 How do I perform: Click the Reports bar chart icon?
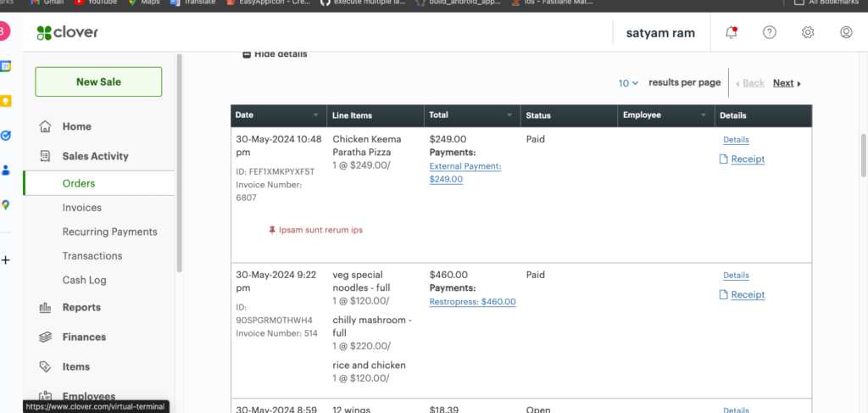click(x=46, y=308)
